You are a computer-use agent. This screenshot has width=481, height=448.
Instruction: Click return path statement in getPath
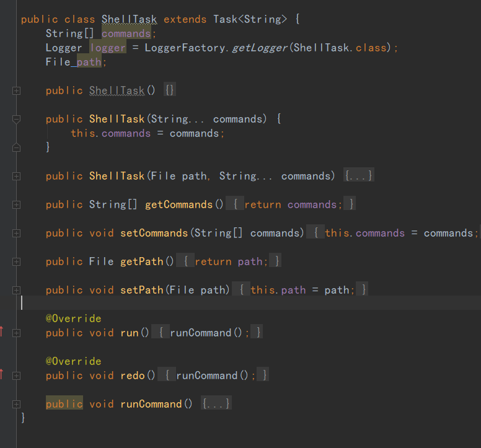[x=231, y=261]
